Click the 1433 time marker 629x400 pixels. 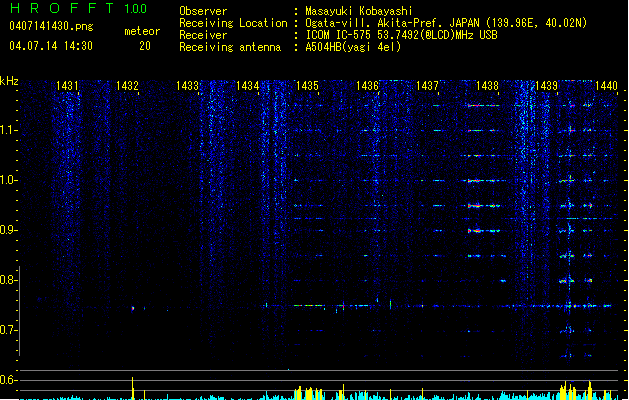click(187, 86)
